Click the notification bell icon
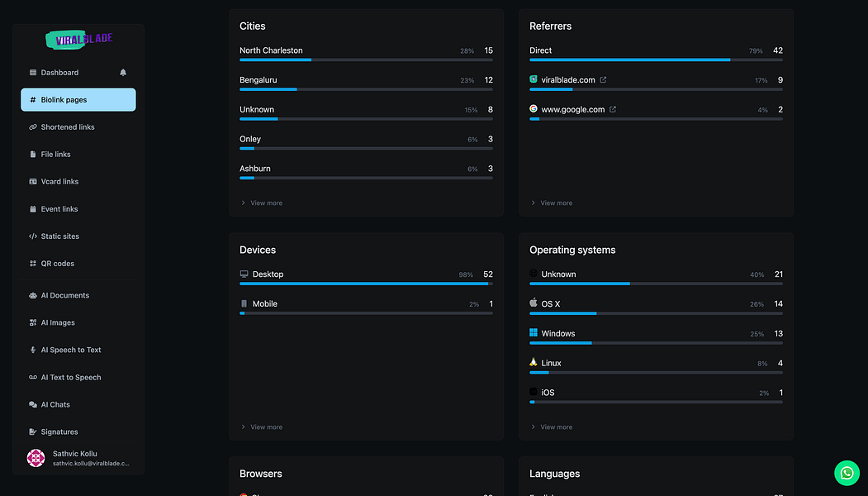Viewport: 868px width, 496px height. [123, 73]
